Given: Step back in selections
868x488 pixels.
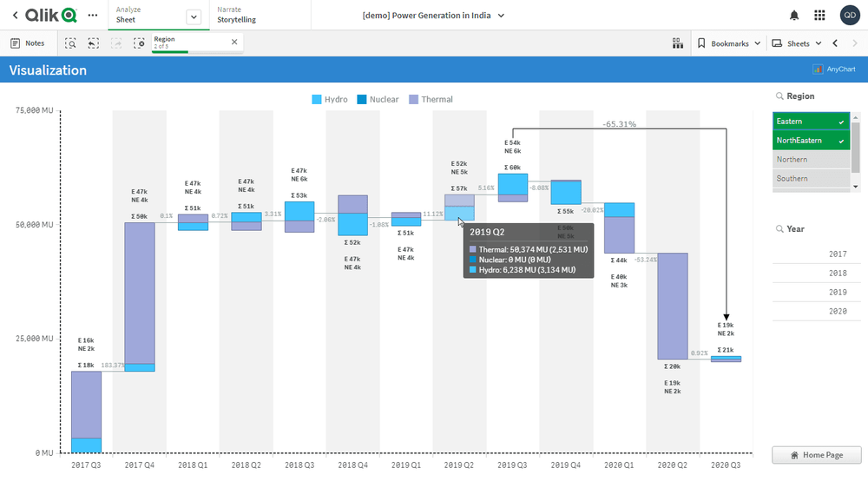Looking at the screenshot, I should click(x=93, y=43).
